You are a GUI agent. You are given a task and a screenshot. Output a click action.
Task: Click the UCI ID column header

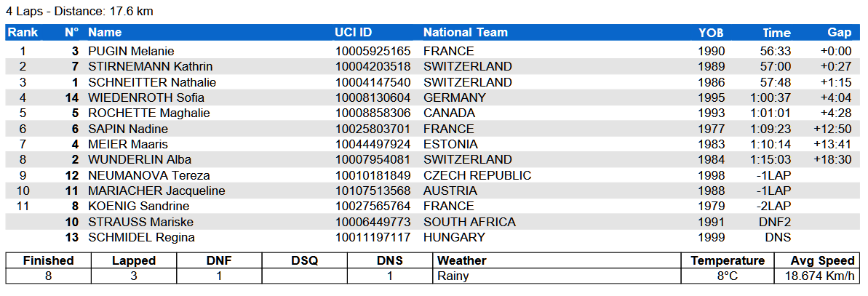click(x=353, y=32)
